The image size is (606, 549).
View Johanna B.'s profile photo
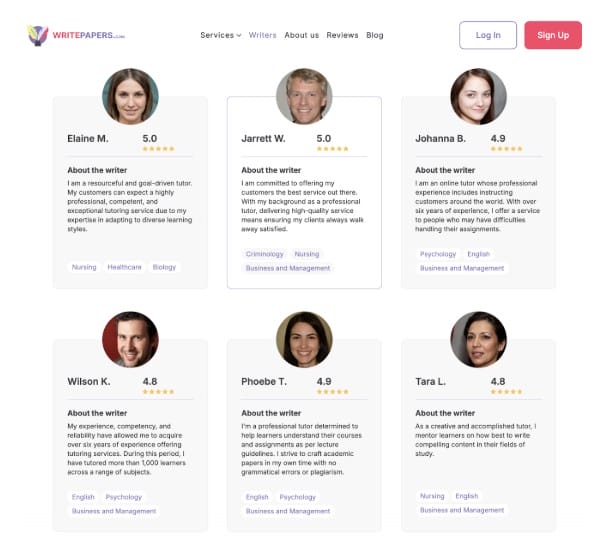pyautogui.click(x=478, y=96)
